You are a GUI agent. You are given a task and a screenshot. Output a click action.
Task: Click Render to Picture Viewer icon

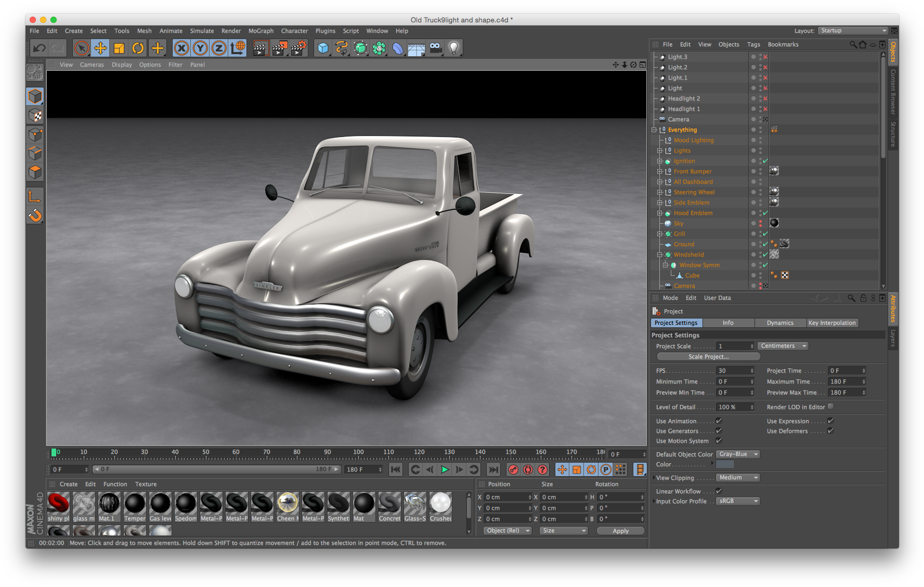click(x=280, y=48)
